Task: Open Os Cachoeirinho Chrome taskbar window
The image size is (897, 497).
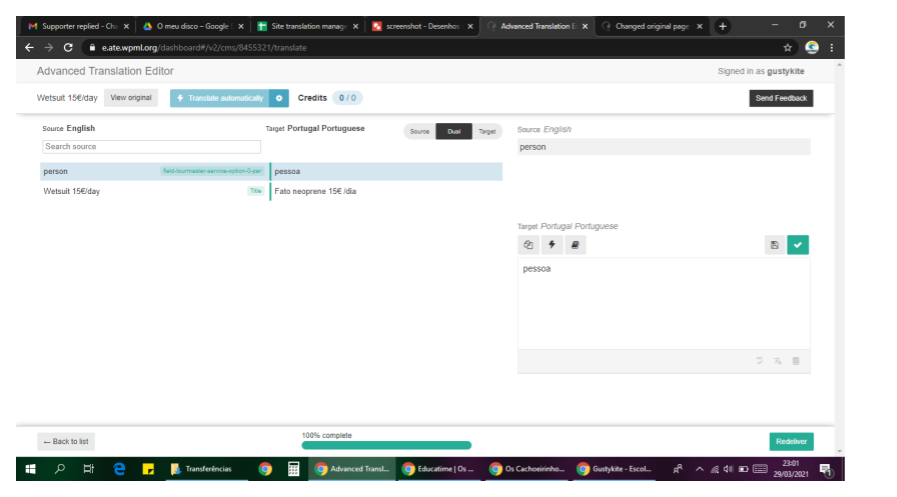Action: 526,469
